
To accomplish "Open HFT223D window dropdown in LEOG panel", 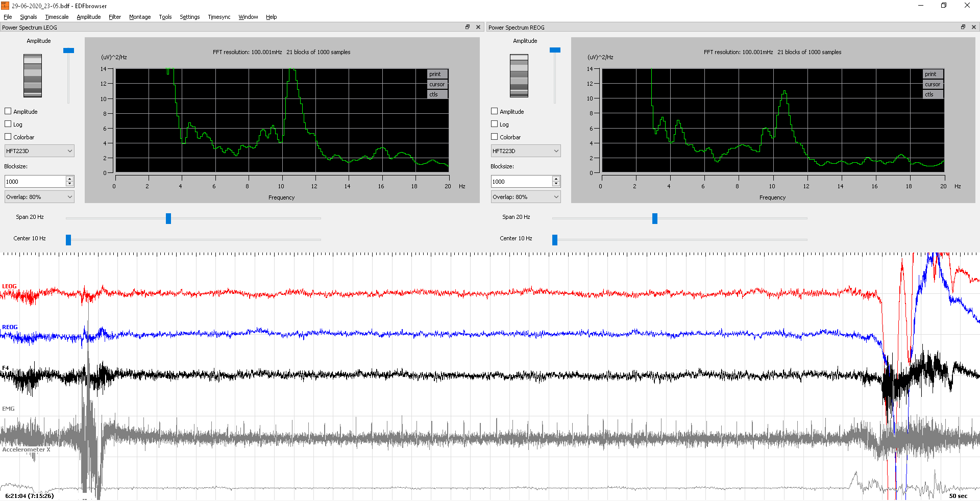I will click(x=39, y=151).
